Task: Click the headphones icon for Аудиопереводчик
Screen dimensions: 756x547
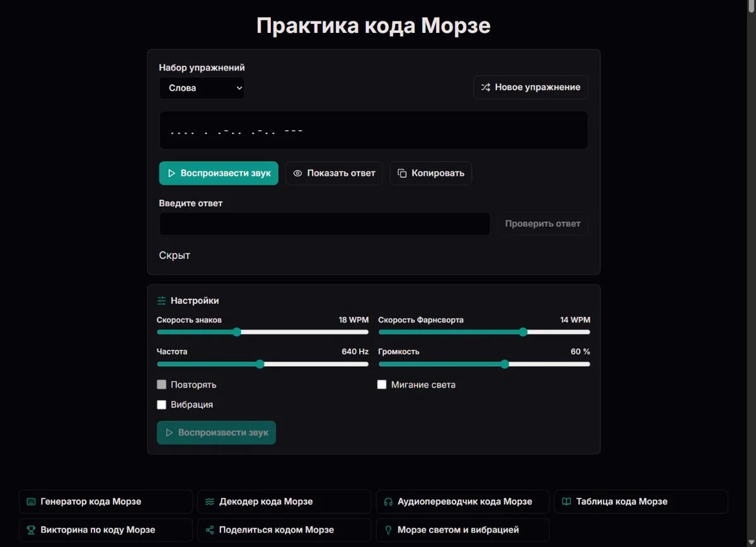Action: pyautogui.click(x=388, y=502)
